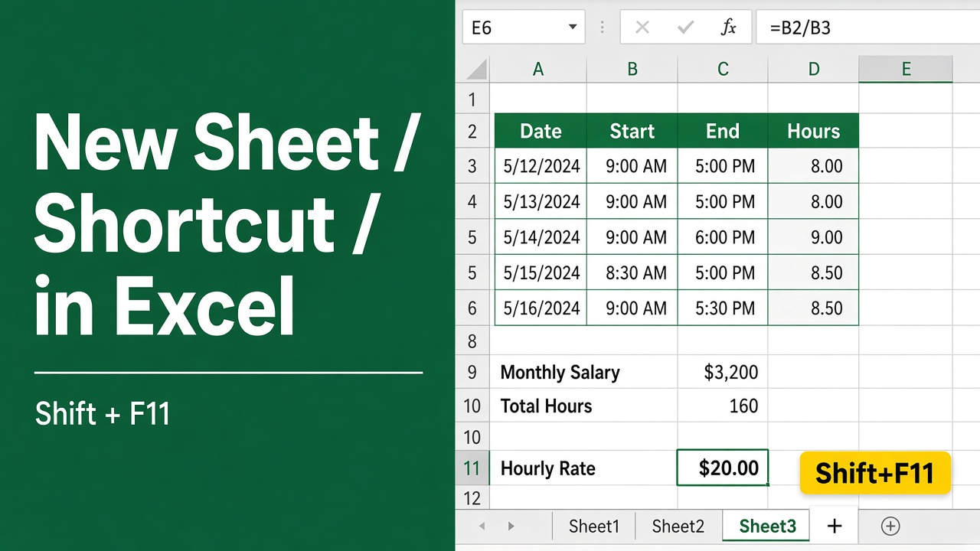
Task: Select the 5/14/2024 date cell
Action: [x=541, y=237]
